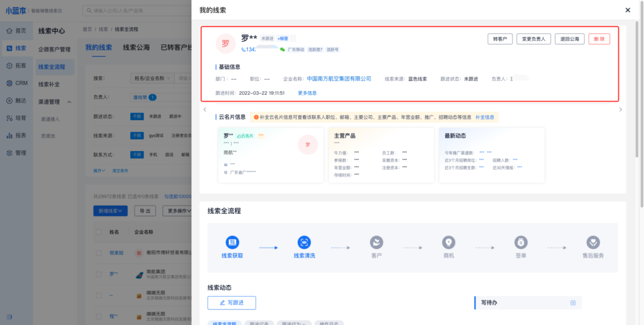Click the plus icon beside 写待办
This screenshot has height=325, width=644.
(x=572, y=303)
